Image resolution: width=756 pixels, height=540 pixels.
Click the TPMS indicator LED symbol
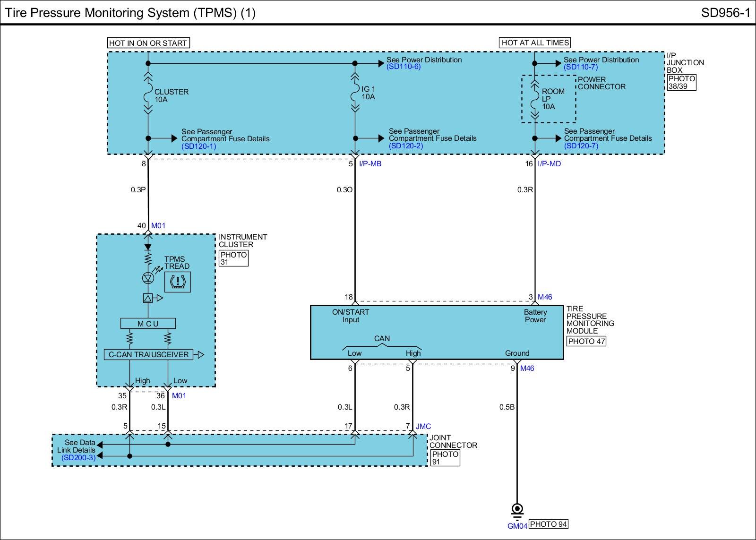pyautogui.click(x=148, y=278)
